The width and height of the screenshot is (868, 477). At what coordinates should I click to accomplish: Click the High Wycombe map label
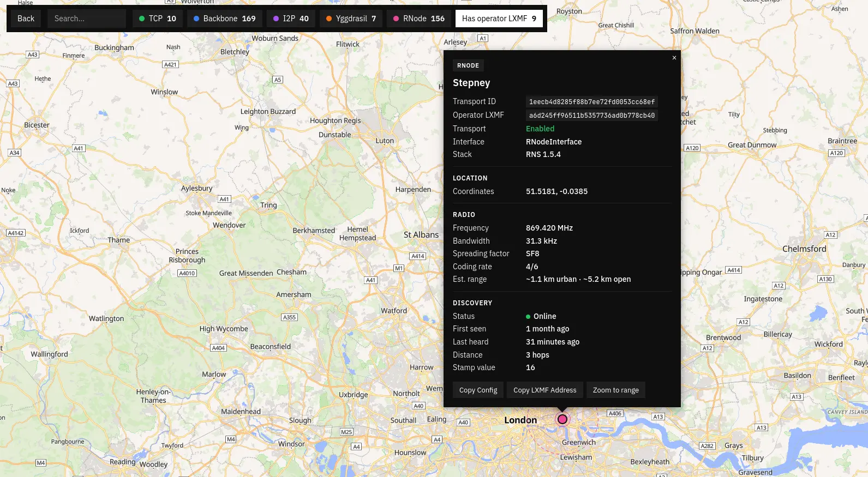coord(224,329)
